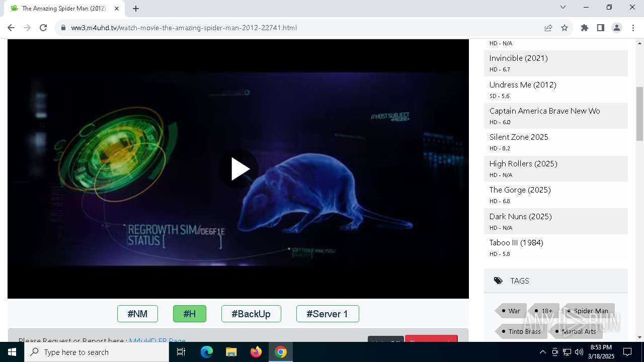This screenshot has width=644, height=362.
Task: Open tab search dropdown arrow
Action: coord(563,7)
